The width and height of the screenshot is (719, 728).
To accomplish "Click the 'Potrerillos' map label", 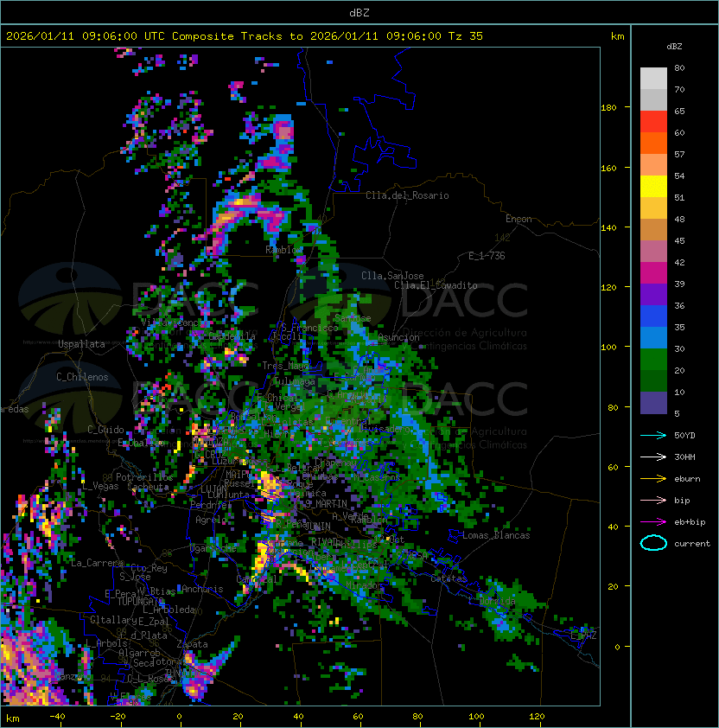I will pos(144,477).
